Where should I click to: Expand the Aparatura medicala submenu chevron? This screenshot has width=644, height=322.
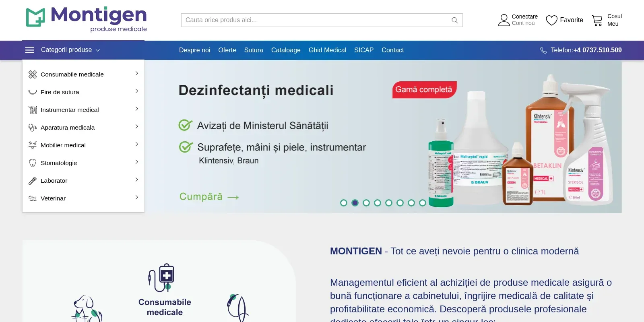pyautogui.click(x=137, y=126)
